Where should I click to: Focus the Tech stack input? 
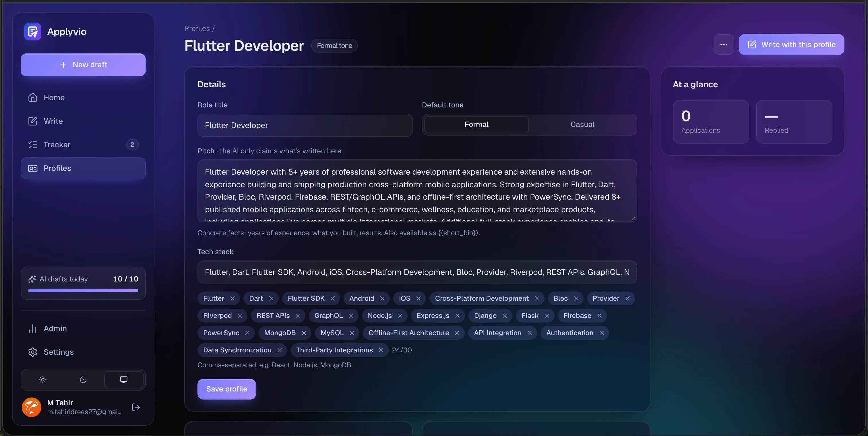(x=417, y=272)
